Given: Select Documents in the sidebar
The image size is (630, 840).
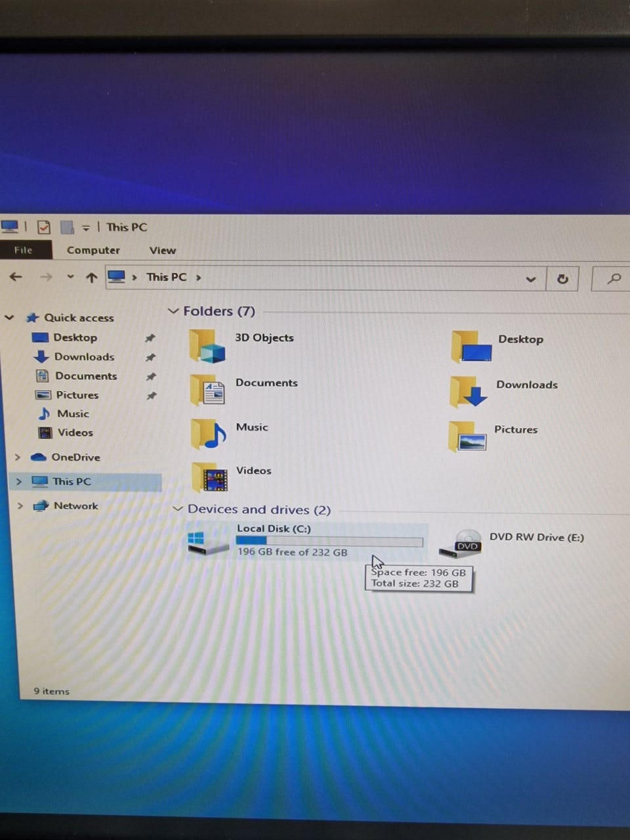Looking at the screenshot, I should pos(86,376).
